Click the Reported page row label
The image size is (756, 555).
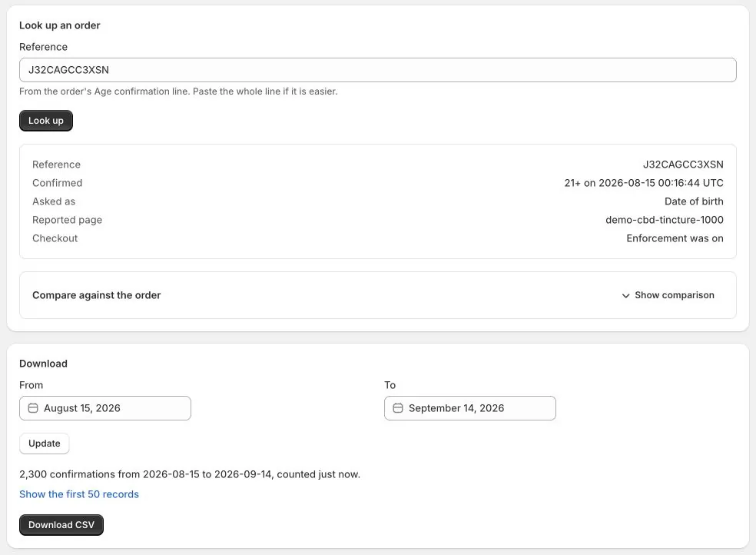pos(67,220)
